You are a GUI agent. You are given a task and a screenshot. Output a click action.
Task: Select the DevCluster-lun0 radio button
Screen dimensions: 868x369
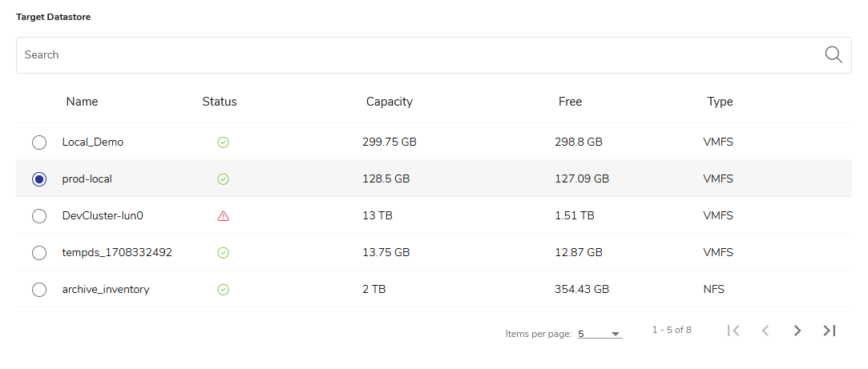click(x=39, y=216)
